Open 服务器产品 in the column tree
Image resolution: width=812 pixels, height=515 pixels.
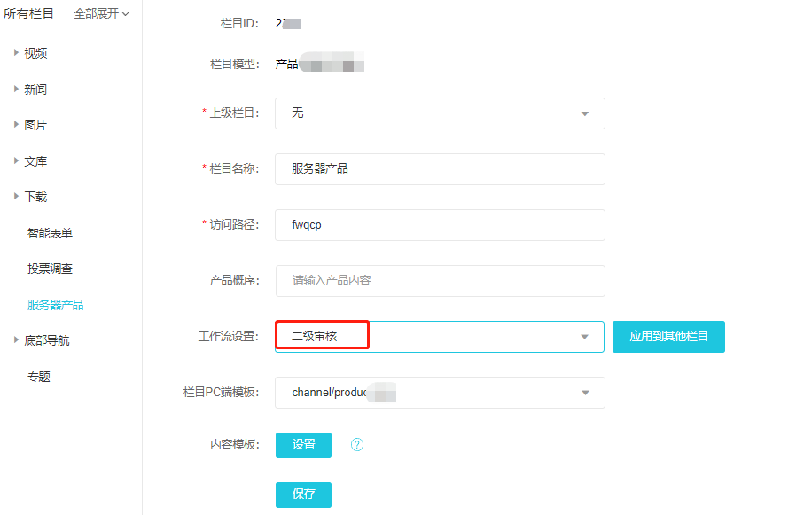point(55,305)
